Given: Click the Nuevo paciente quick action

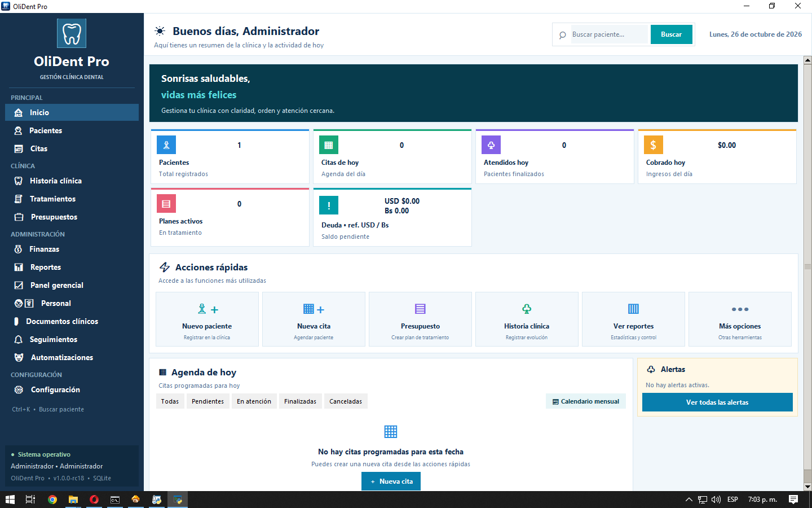Looking at the screenshot, I should point(207,319).
